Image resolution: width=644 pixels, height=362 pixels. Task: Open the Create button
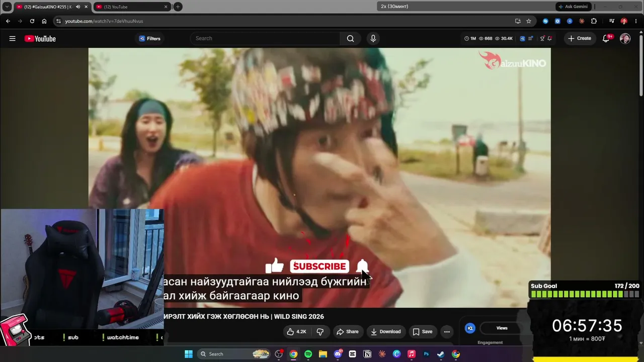(580, 39)
